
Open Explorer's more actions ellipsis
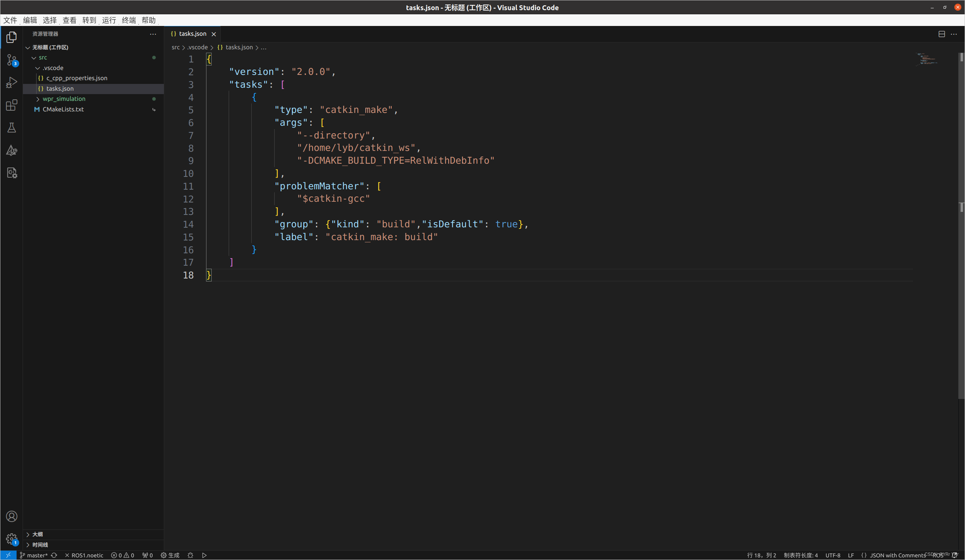(x=153, y=34)
